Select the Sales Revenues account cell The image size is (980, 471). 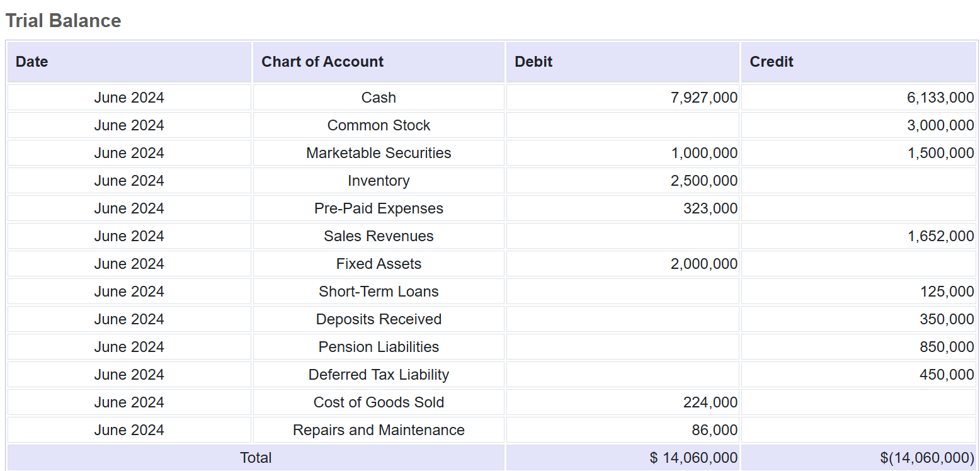[x=379, y=236]
